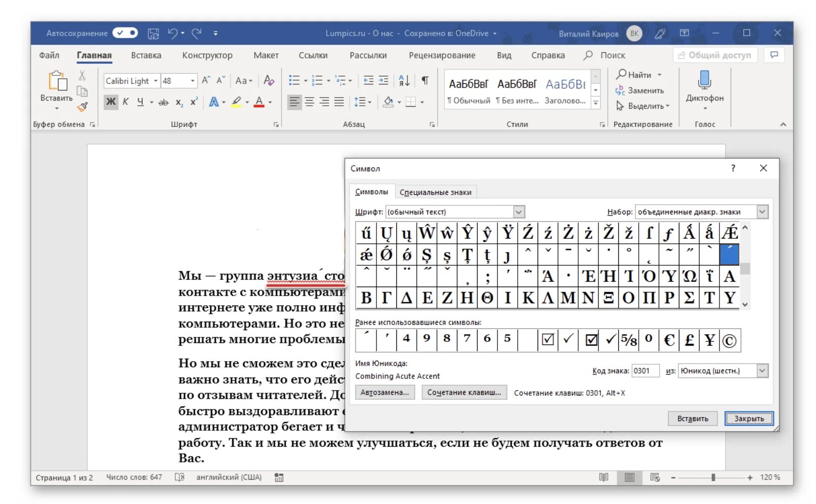
Task: Increase font size with the grow icon
Action: point(206,80)
